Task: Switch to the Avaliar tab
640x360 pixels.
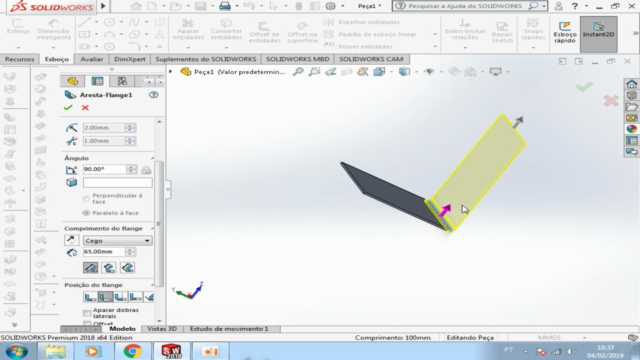Action: [91, 59]
